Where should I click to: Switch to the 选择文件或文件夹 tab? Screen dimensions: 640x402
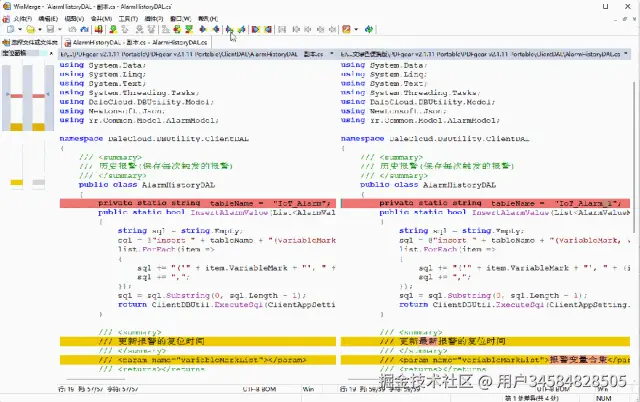pyautogui.click(x=31, y=42)
